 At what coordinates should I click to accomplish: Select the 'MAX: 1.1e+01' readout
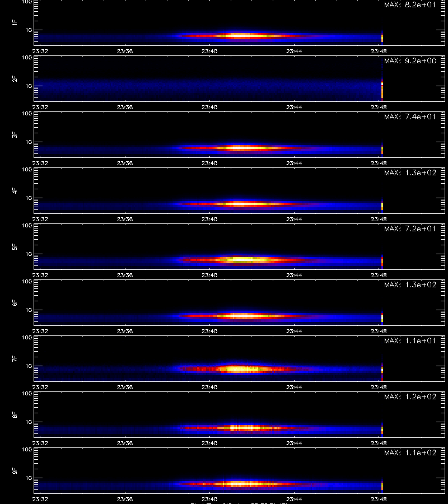coord(410,340)
